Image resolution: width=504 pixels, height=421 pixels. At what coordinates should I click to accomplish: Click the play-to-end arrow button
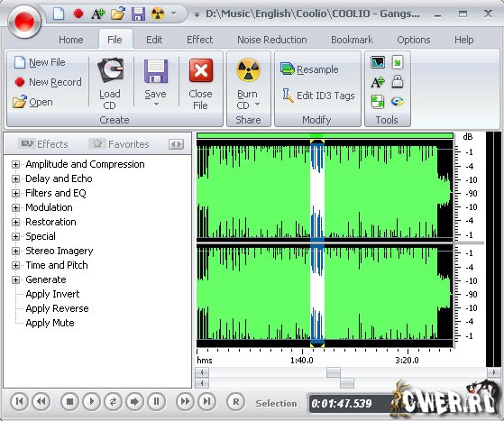coord(134,401)
